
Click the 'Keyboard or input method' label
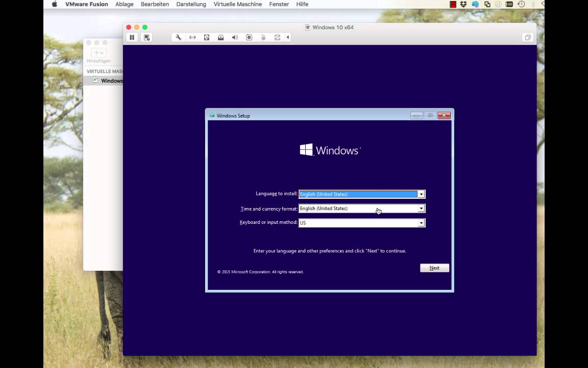coord(268,222)
